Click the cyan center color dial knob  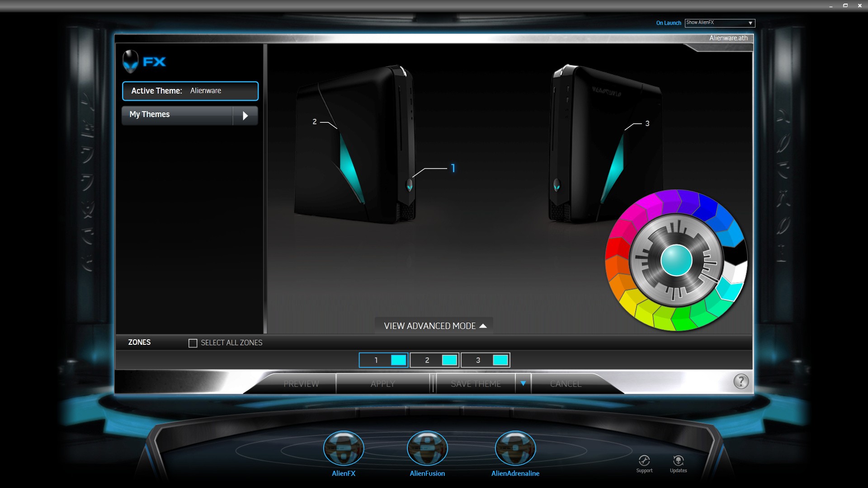(676, 260)
